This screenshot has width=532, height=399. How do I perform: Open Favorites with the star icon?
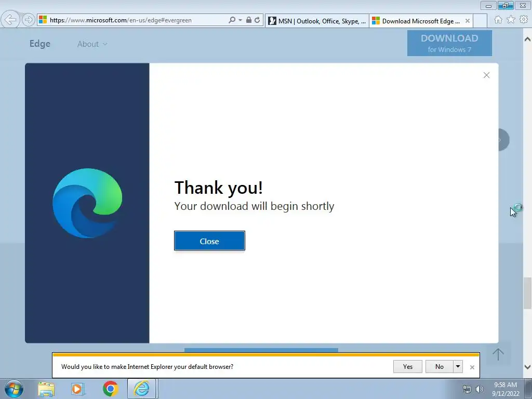(x=511, y=20)
